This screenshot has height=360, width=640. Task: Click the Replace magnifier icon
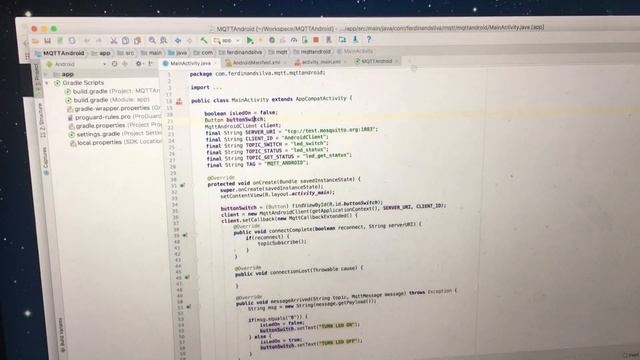pyautogui.click(x=164, y=40)
